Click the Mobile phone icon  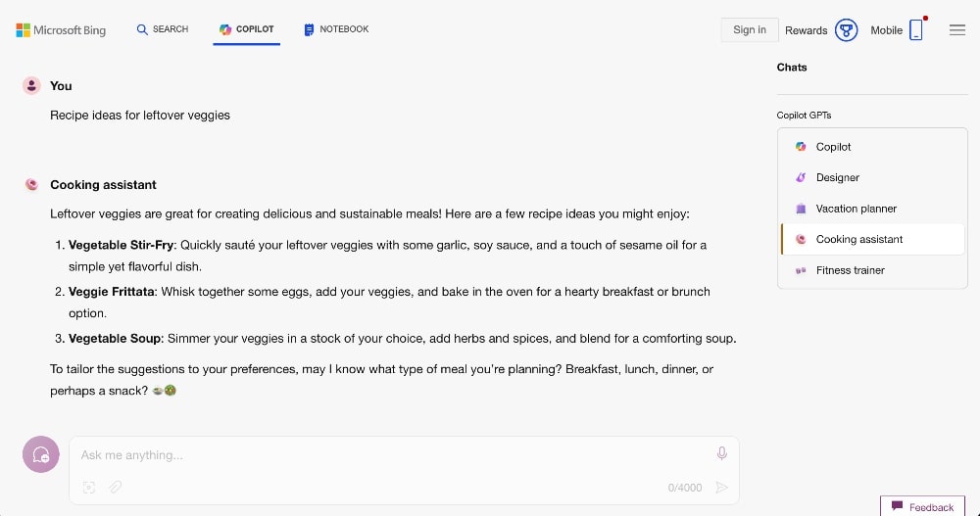click(x=915, y=30)
